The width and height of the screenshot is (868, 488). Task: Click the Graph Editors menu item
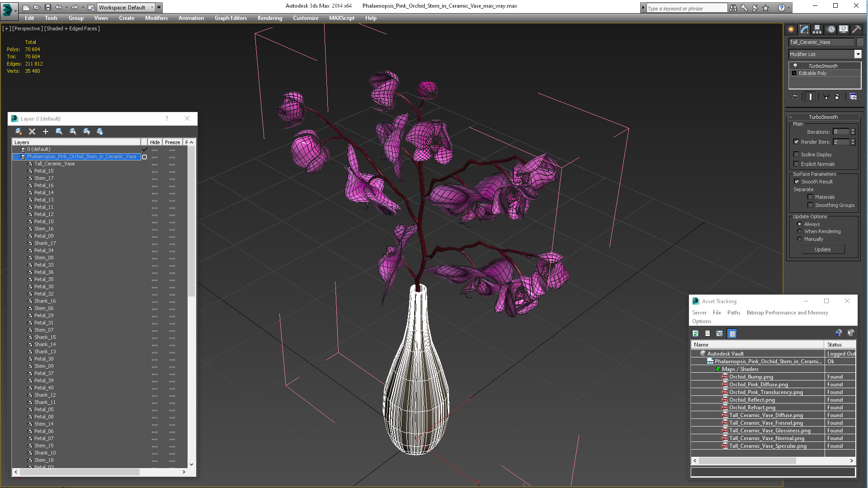tap(230, 18)
